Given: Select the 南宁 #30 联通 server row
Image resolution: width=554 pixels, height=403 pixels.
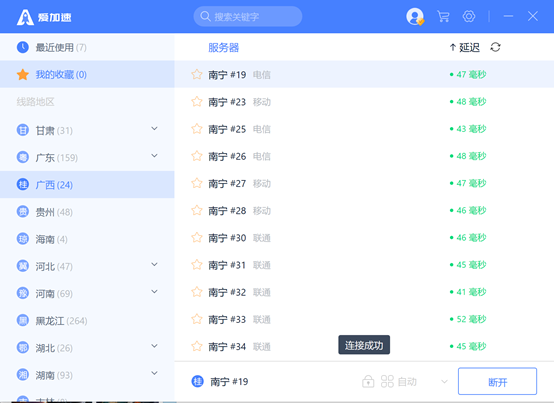Looking at the screenshot, I should pyautogui.click(x=364, y=238).
